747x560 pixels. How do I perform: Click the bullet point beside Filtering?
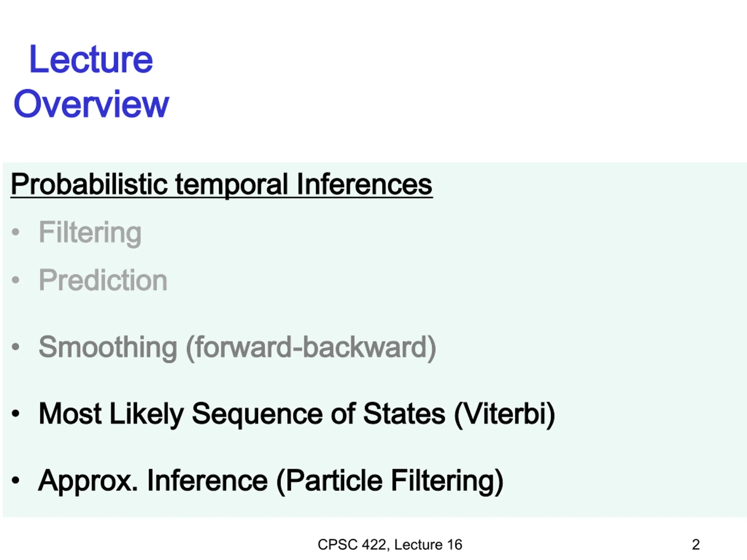15,232
